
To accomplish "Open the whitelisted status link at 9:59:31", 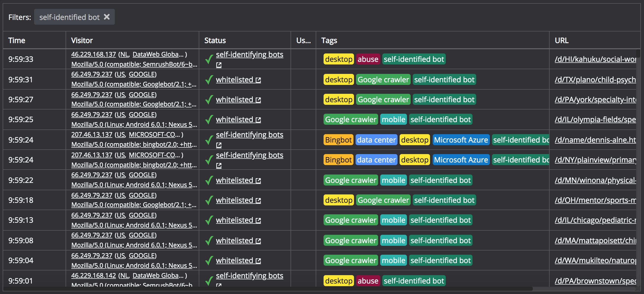I will click(x=234, y=80).
